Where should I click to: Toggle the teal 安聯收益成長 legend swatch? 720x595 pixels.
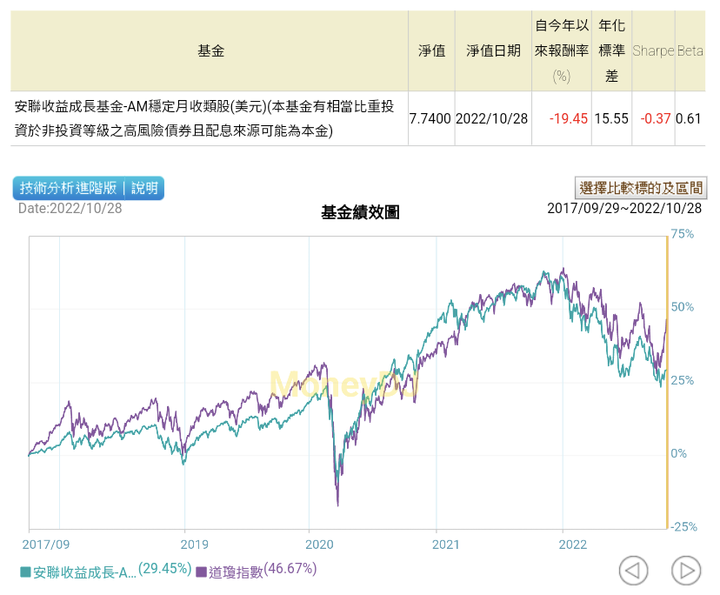coord(25,572)
